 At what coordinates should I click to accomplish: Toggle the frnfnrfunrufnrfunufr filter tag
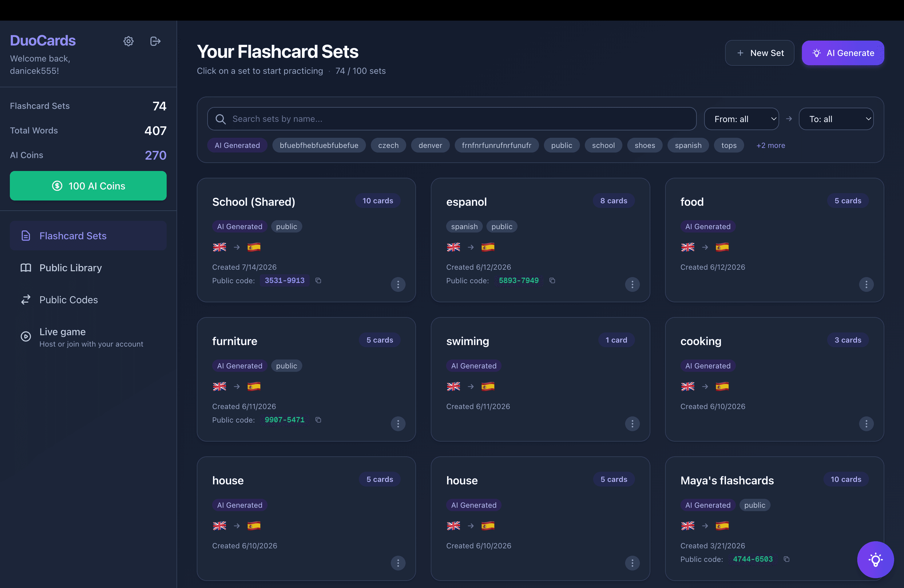[x=497, y=145]
